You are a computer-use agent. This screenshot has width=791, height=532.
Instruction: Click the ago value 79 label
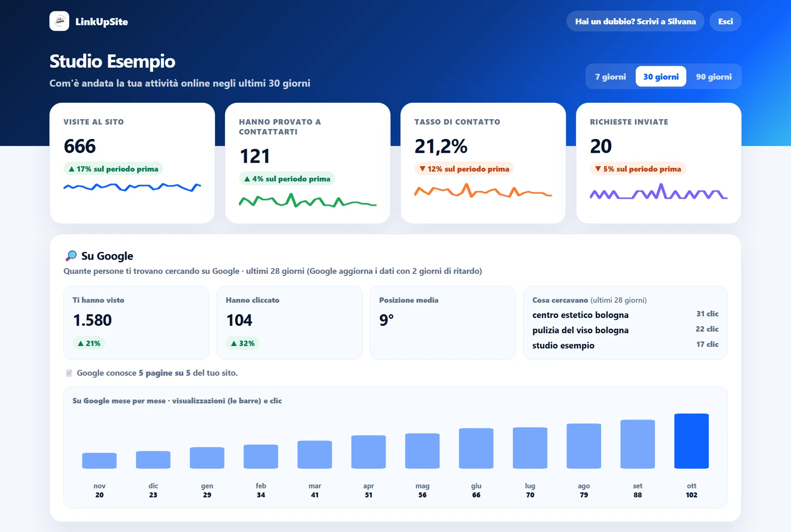click(x=584, y=495)
